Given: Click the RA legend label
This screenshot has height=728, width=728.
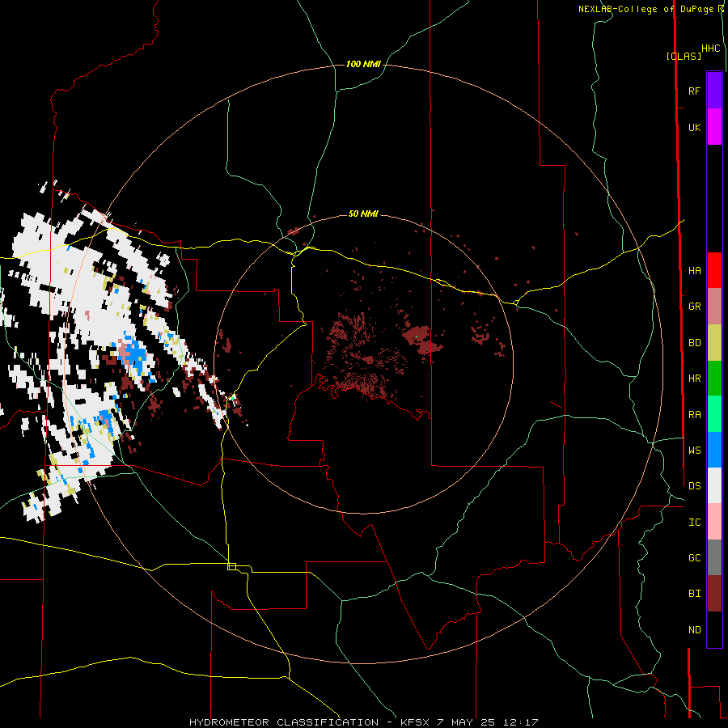Looking at the screenshot, I should point(694,415).
